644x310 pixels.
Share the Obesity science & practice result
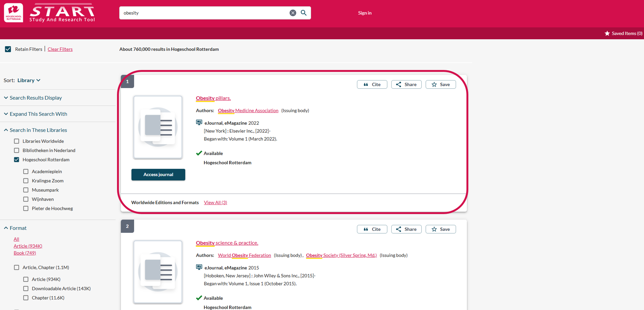(x=406, y=229)
